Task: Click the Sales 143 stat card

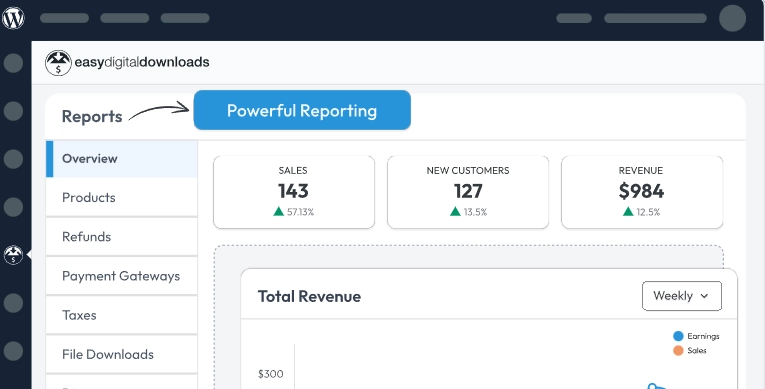Action: (x=294, y=192)
